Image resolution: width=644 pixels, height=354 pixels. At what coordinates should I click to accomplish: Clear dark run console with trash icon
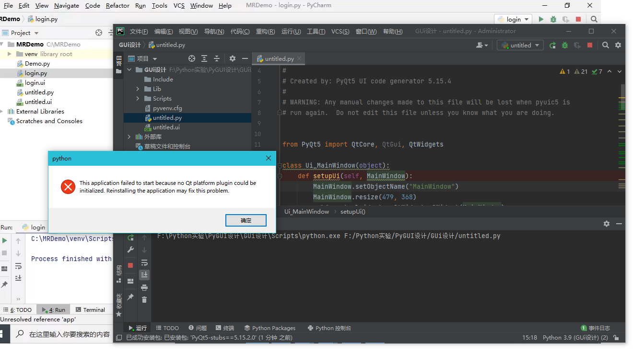pos(144,299)
